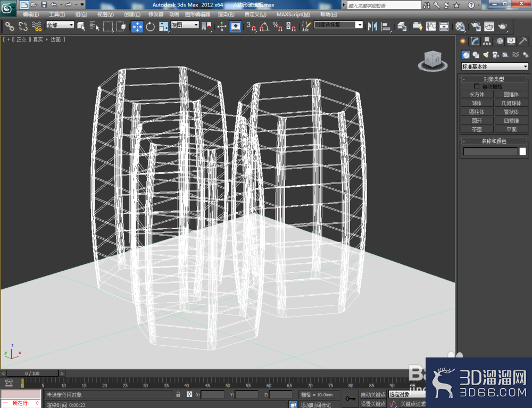Open Graphite Modeling Tools ribbon toggle
The height and width of the screenshot is (408, 532).
click(417, 27)
